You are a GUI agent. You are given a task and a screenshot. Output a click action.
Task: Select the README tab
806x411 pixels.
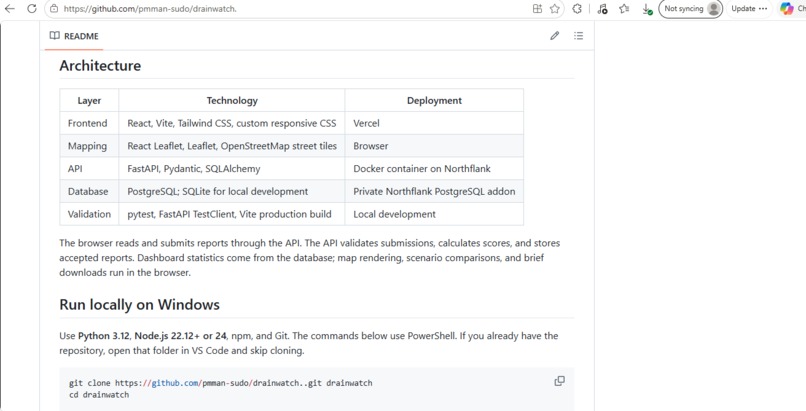coord(74,36)
